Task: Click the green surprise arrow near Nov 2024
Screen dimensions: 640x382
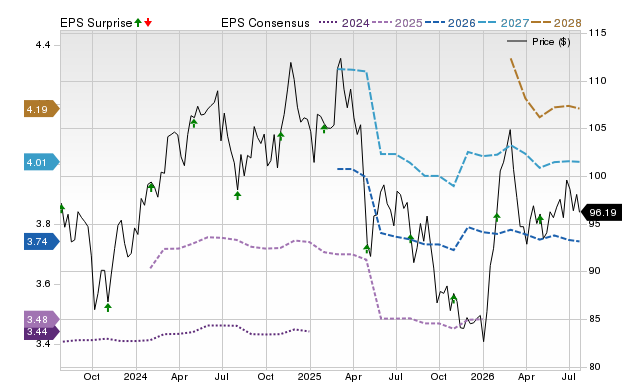Action: [x=281, y=136]
